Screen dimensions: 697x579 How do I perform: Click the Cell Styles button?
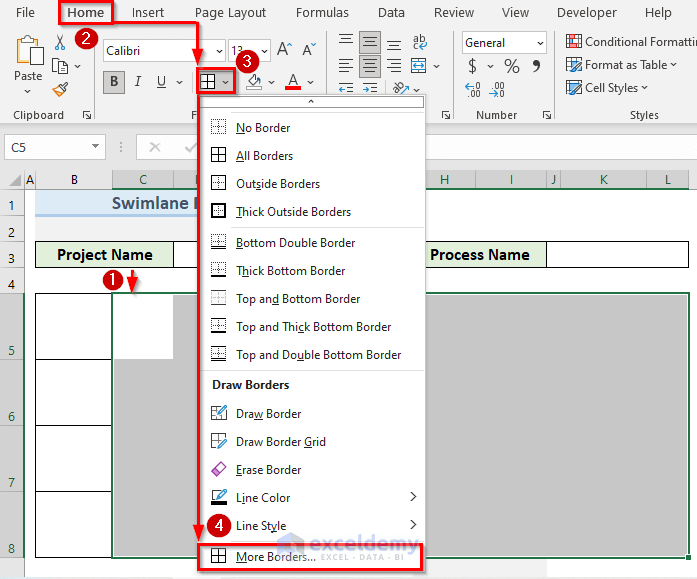[610, 88]
